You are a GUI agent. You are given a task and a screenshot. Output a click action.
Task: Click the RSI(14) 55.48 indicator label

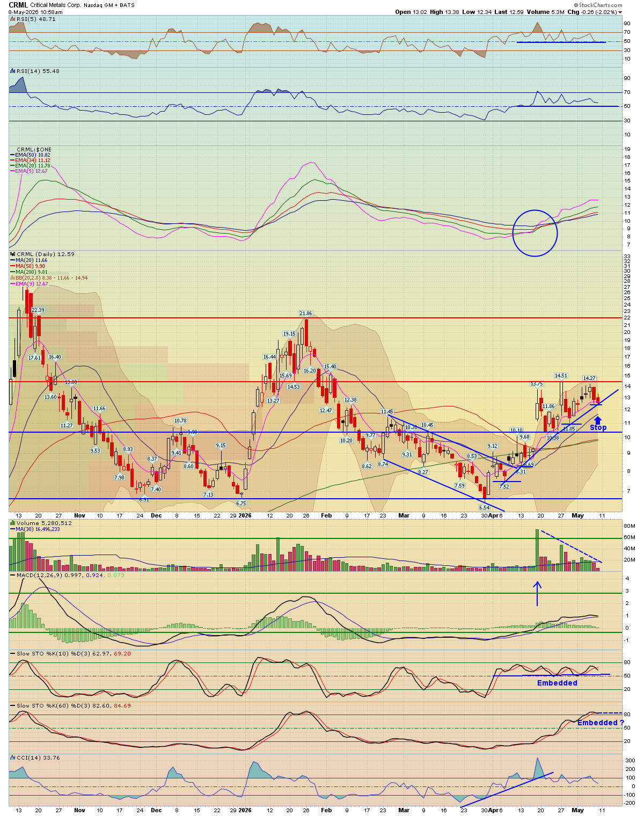click(x=38, y=71)
